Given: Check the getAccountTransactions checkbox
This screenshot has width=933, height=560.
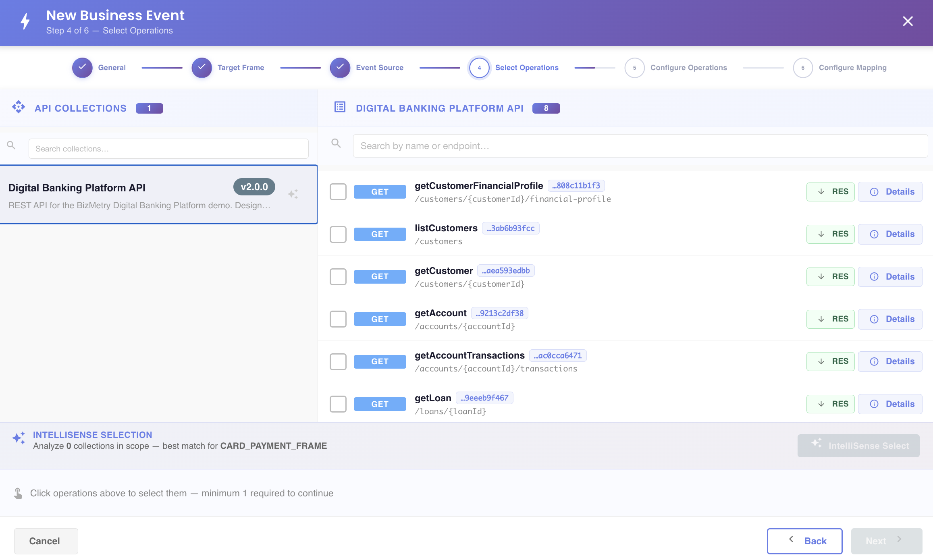Looking at the screenshot, I should pyautogui.click(x=338, y=362).
